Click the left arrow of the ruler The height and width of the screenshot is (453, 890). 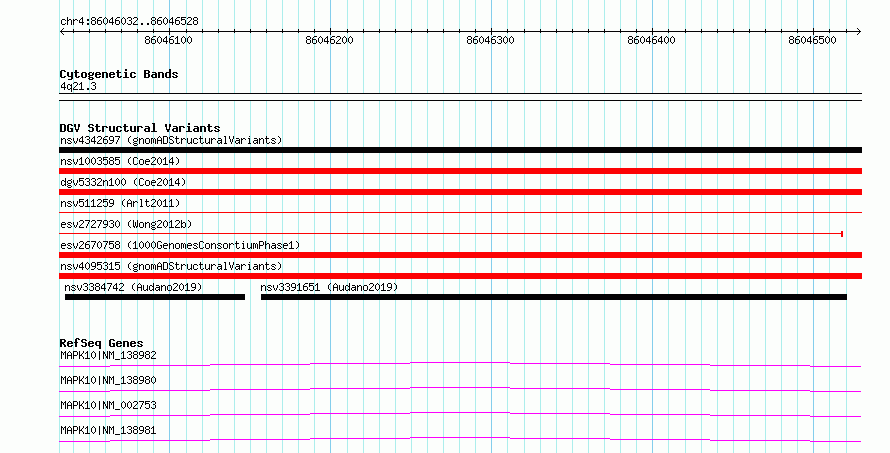(x=62, y=32)
